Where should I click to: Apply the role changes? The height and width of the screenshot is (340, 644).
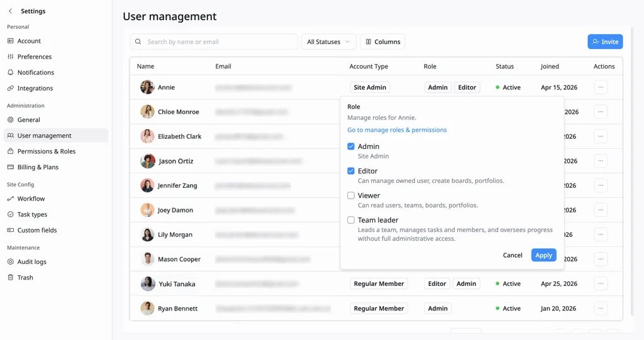pyautogui.click(x=543, y=255)
